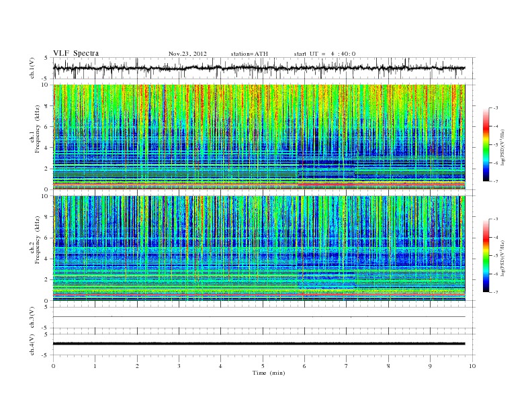Click the '5' tick on the time axis
Image resolution: width=532 pixels, height=411 pixels.
(263, 366)
